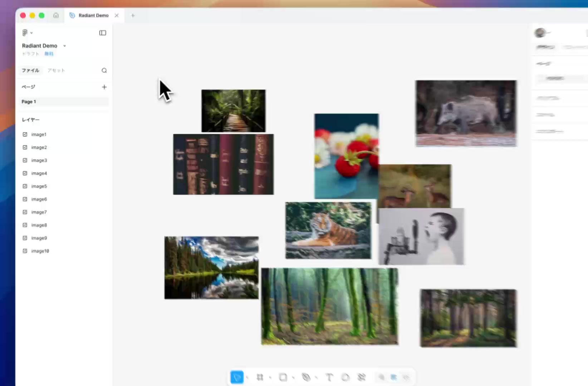Add a new page with plus icon
Screen dimensions: 588x386
(104, 87)
